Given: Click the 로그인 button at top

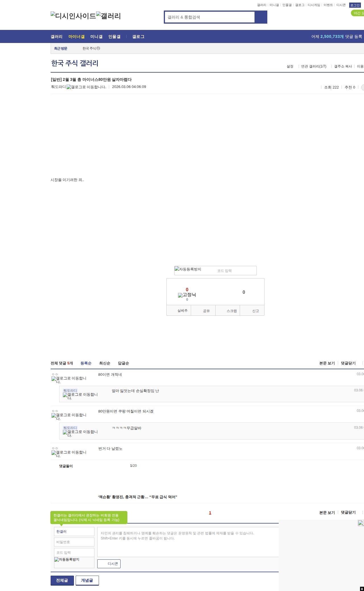Looking at the screenshot, I should click(355, 5).
